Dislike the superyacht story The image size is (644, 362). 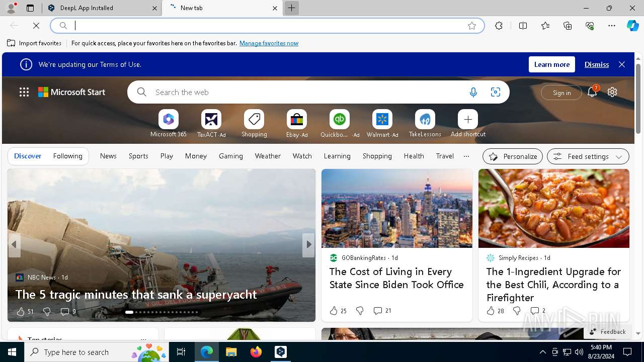point(47,312)
